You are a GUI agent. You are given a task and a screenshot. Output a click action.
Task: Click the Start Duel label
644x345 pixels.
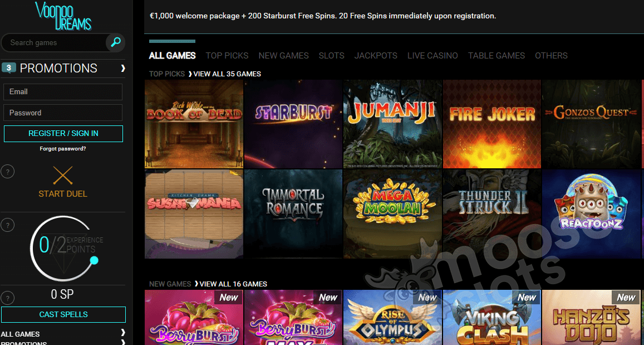pos(63,193)
